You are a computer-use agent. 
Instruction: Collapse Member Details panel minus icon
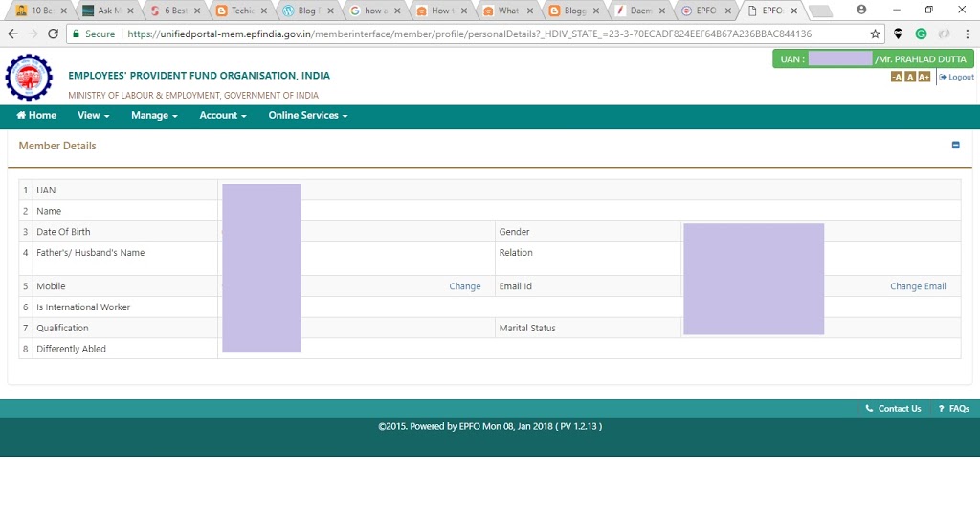956,146
